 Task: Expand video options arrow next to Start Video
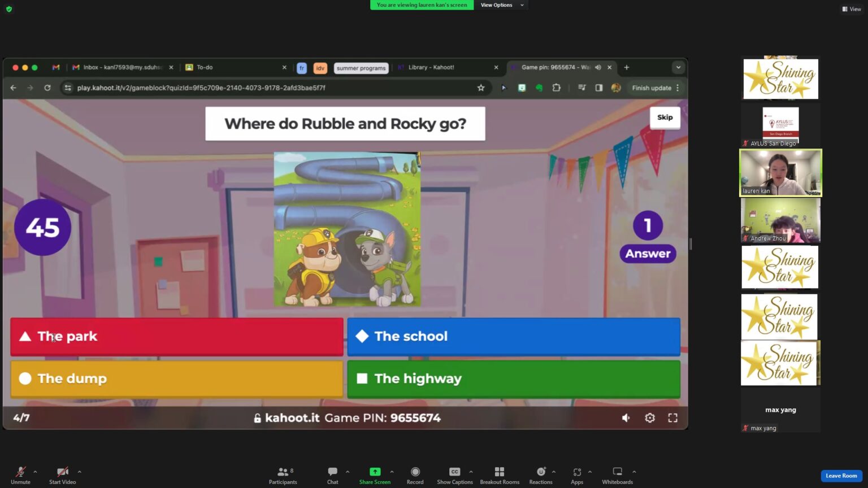pos(79,472)
